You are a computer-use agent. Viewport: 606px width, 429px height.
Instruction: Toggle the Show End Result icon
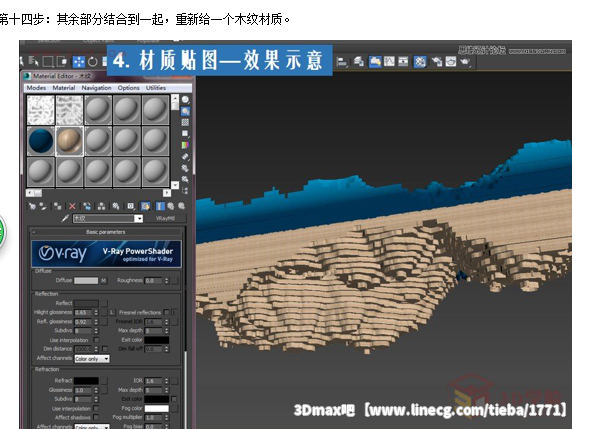pyautogui.click(x=160, y=206)
